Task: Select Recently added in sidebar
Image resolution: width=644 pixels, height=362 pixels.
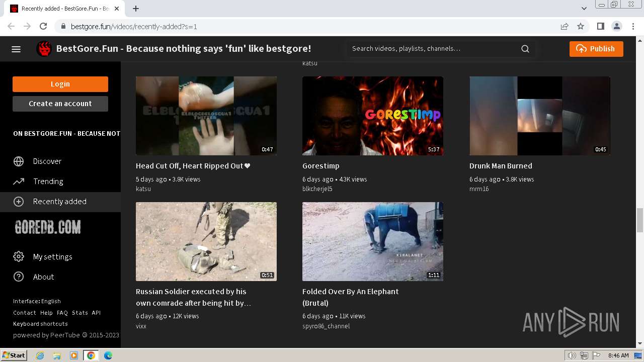Action: click(x=60, y=202)
